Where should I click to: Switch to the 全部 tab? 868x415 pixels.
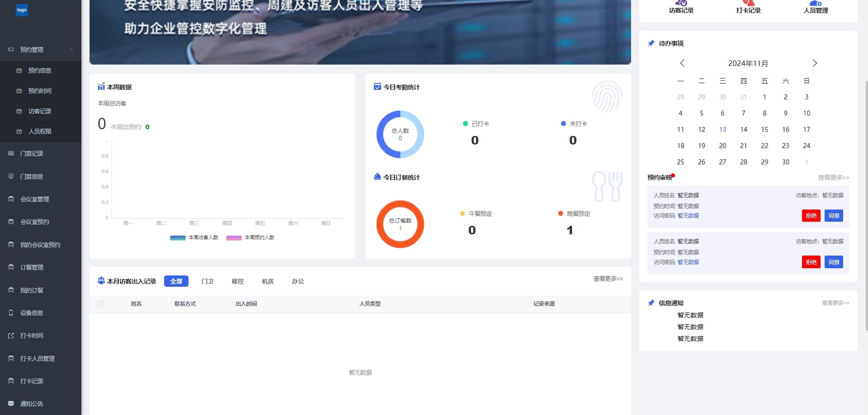pos(176,281)
